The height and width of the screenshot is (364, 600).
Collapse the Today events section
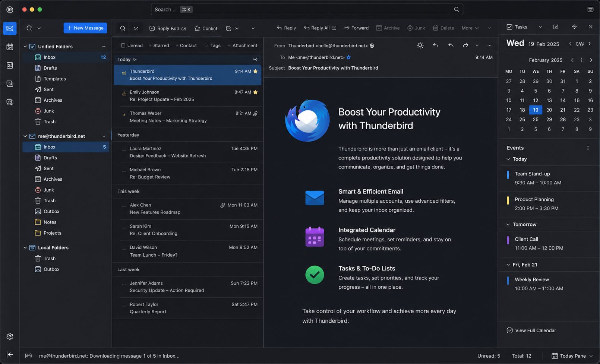(508, 159)
